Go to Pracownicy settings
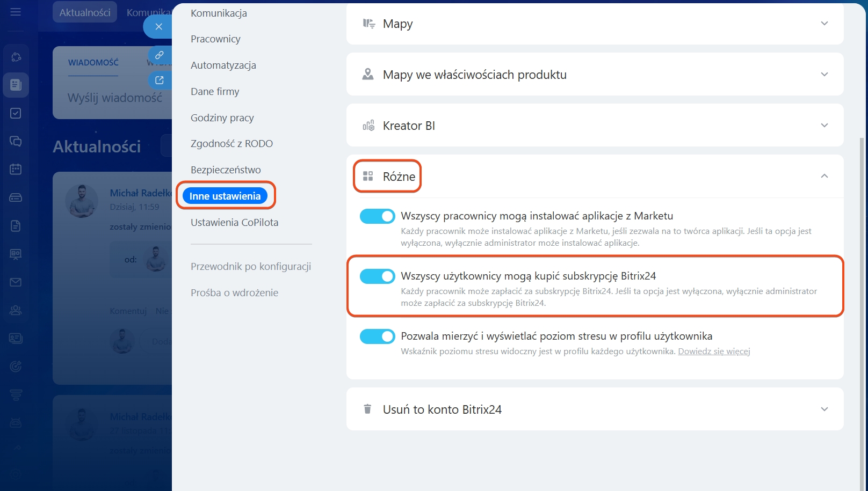The image size is (868, 491). click(x=215, y=39)
